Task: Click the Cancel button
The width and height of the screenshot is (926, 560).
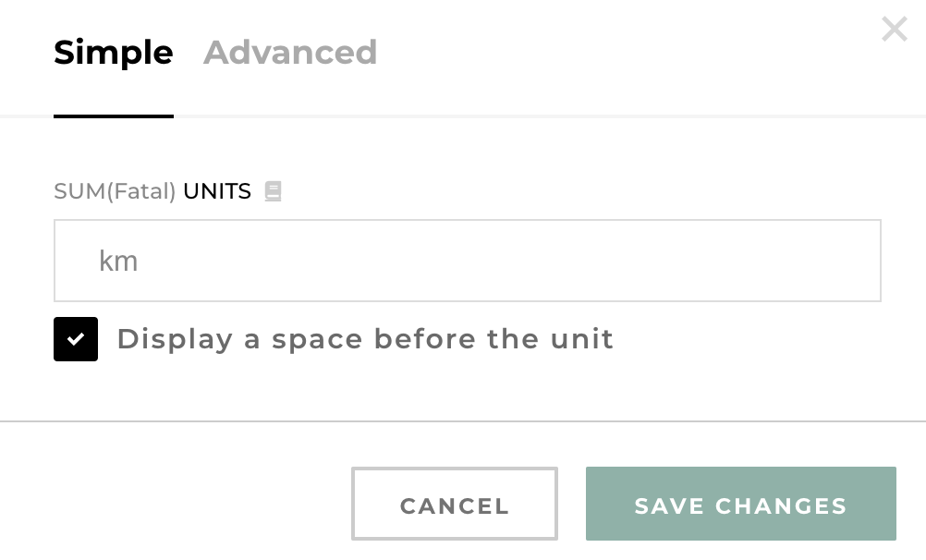Action: (x=455, y=504)
